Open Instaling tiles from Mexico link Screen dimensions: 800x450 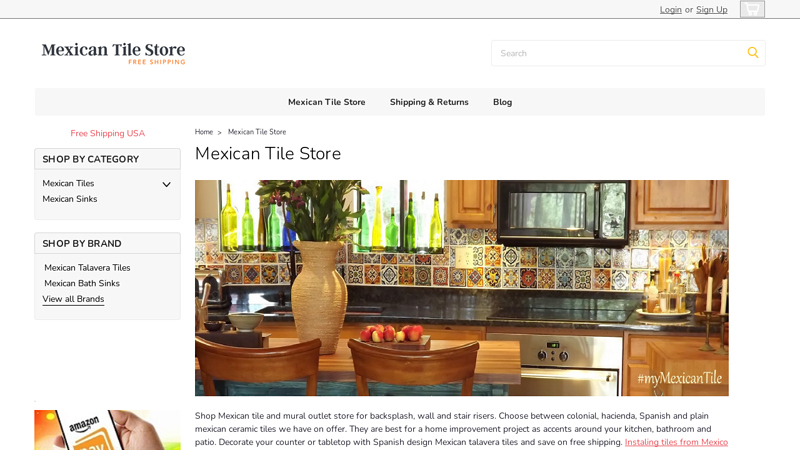676,442
